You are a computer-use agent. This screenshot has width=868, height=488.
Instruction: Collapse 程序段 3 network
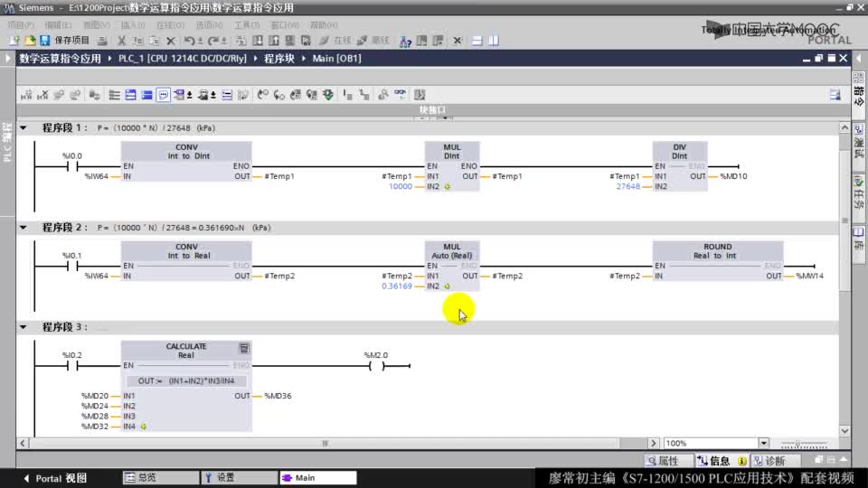pos(24,327)
